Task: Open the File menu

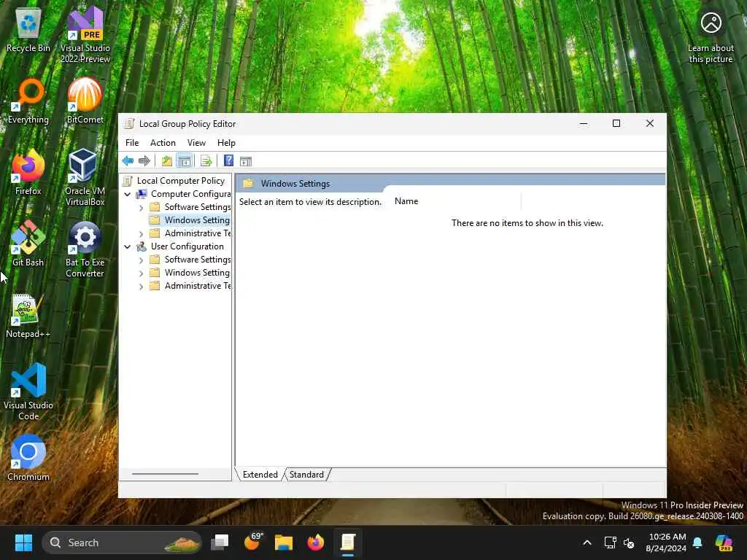Action: pyautogui.click(x=132, y=143)
